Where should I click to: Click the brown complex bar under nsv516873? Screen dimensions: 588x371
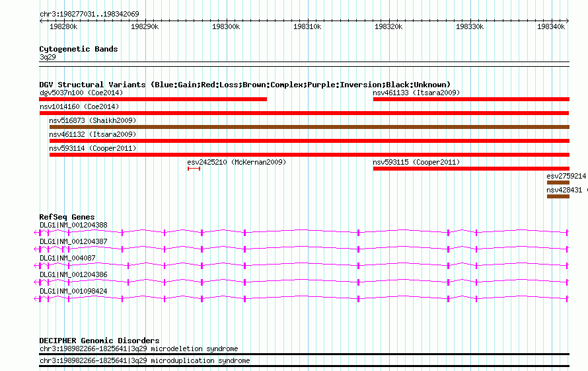click(309, 127)
